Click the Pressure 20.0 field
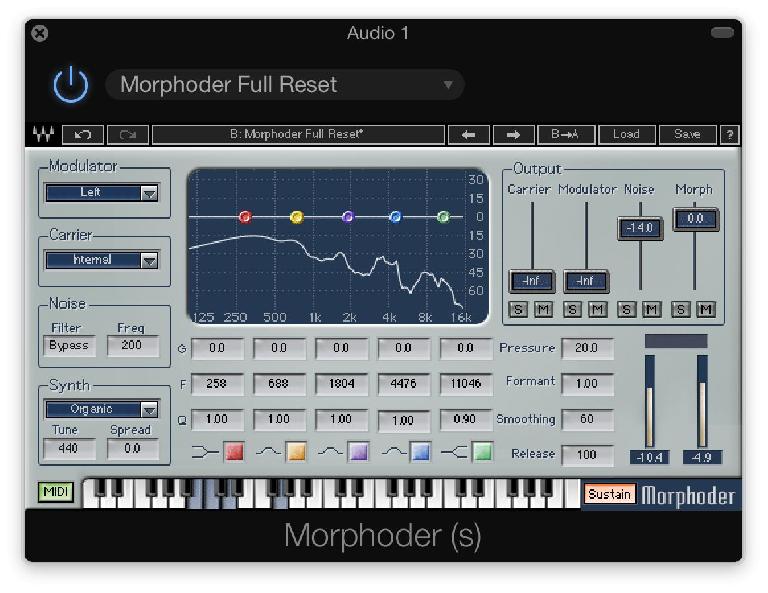The image size is (768, 593). coord(587,348)
